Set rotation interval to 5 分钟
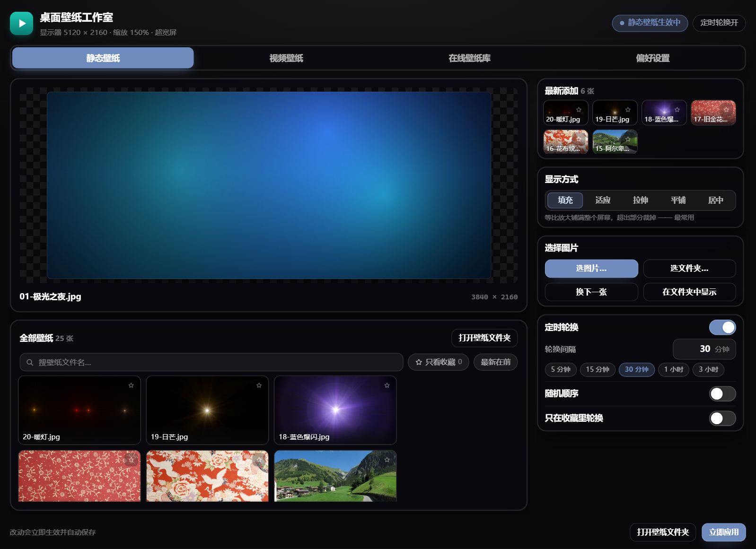Screen dimensions: 756x549 pyautogui.click(x=561, y=369)
